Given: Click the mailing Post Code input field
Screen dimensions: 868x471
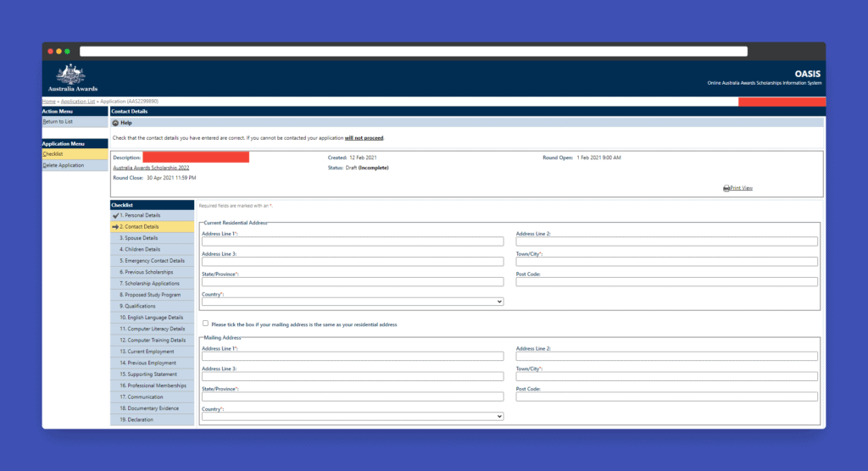Looking at the screenshot, I should (x=666, y=396).
